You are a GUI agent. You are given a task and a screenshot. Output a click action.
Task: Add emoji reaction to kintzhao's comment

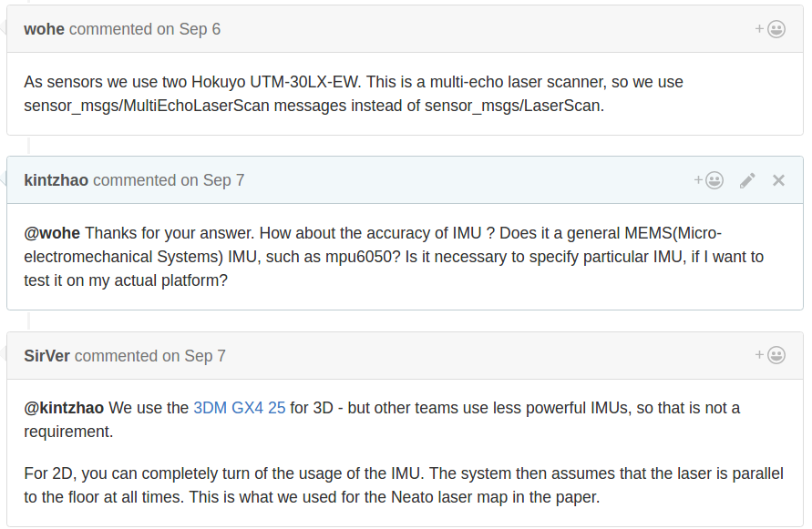tap(709, 180)
